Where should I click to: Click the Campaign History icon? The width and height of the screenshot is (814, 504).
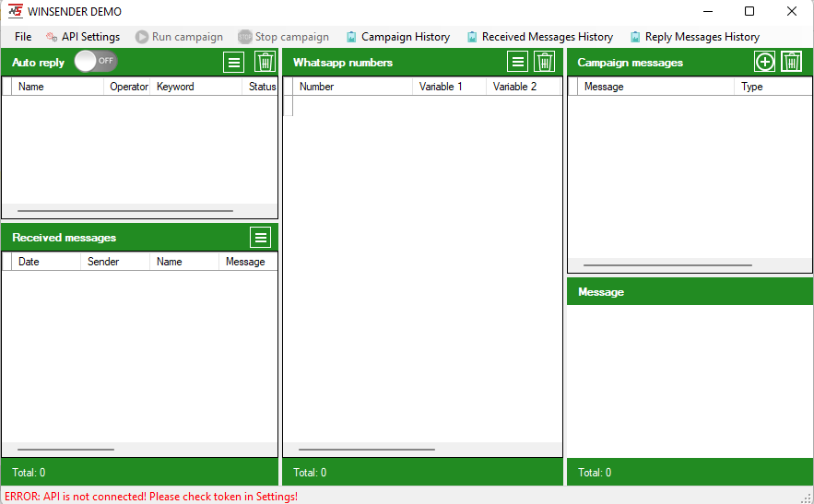[351, 37]
